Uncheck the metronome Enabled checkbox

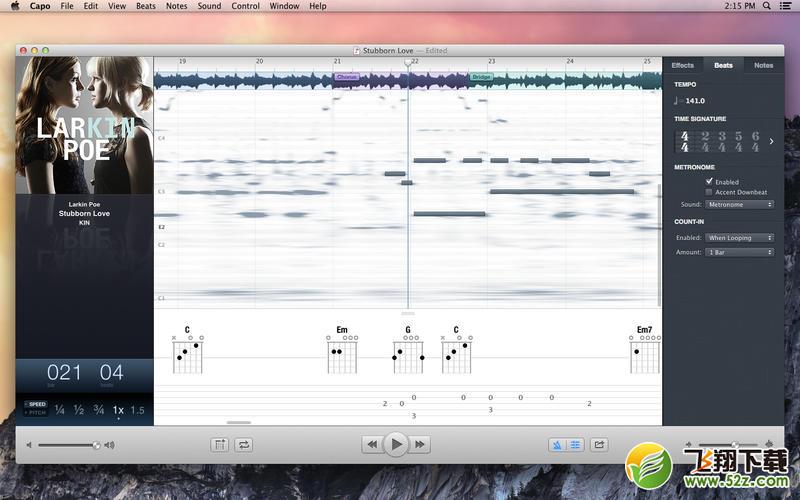[x=709, y=182]
